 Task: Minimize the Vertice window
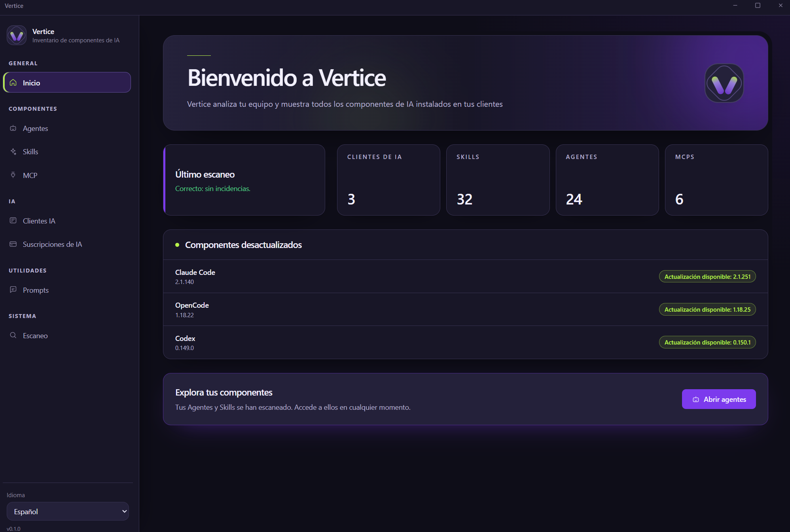(735, 6)
